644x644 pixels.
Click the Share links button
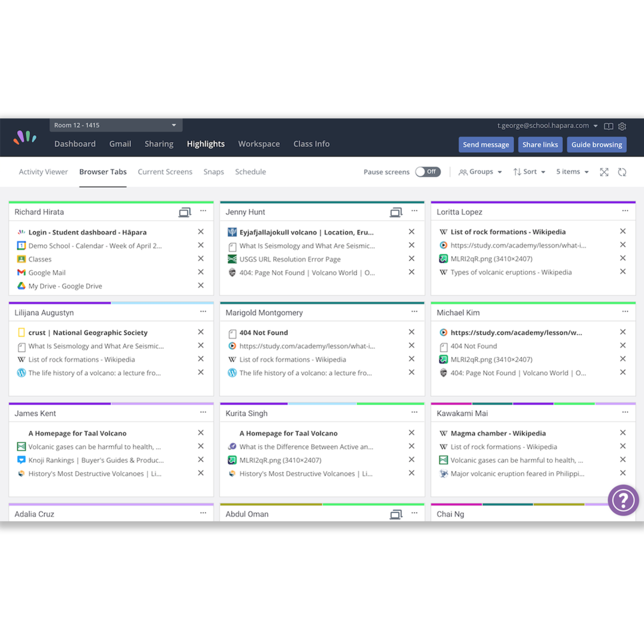(540, 144)
